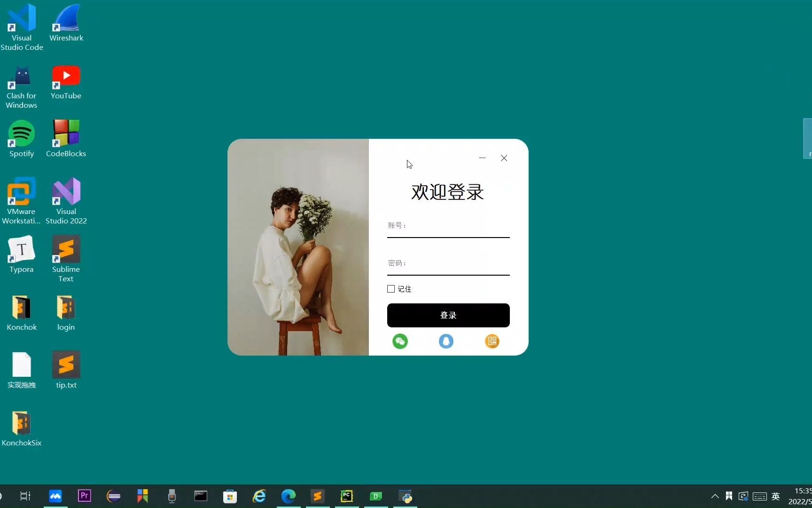Open PyCharm from the taskbar
Image resolution: width=812 pixels, height=508 pixels.
[x=346, y=496]
